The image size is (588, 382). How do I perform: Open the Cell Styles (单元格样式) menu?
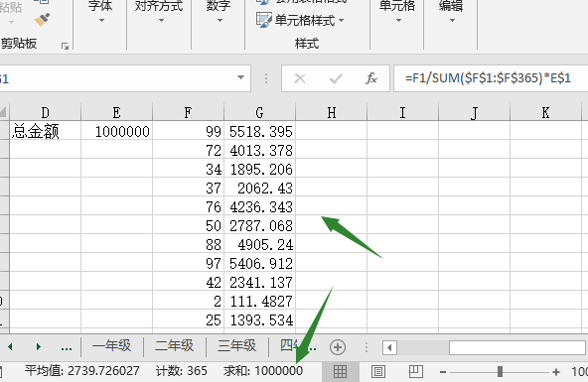pos(300,20)
